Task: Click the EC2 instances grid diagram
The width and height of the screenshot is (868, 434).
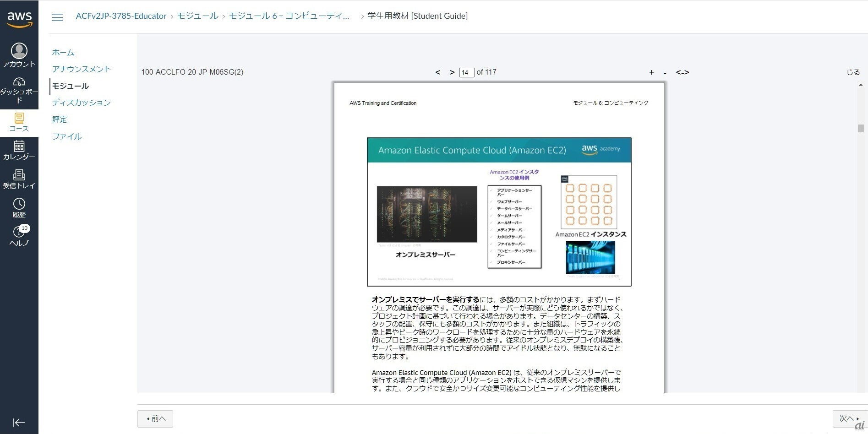Action: [589, 202]
